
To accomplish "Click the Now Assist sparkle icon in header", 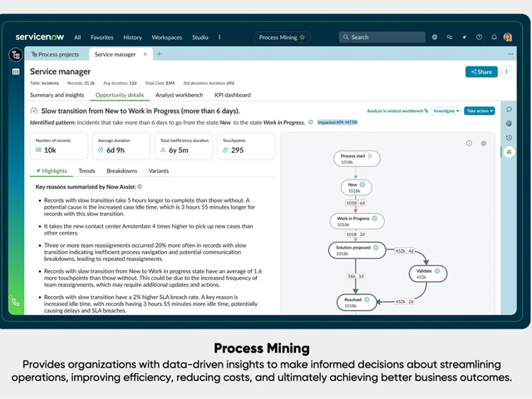I will point(464,37).
